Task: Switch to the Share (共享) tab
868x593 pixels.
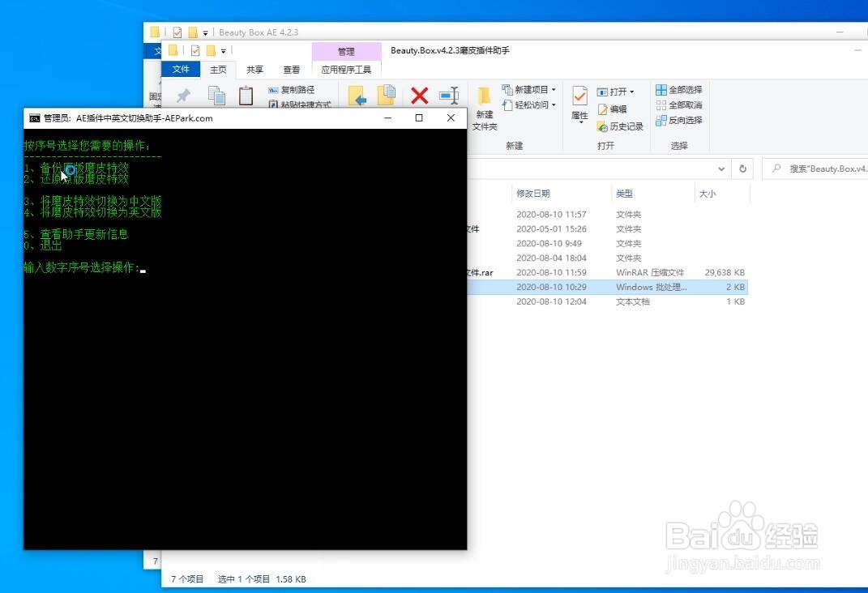Action: pyautogui.click(x=254, y=70)
